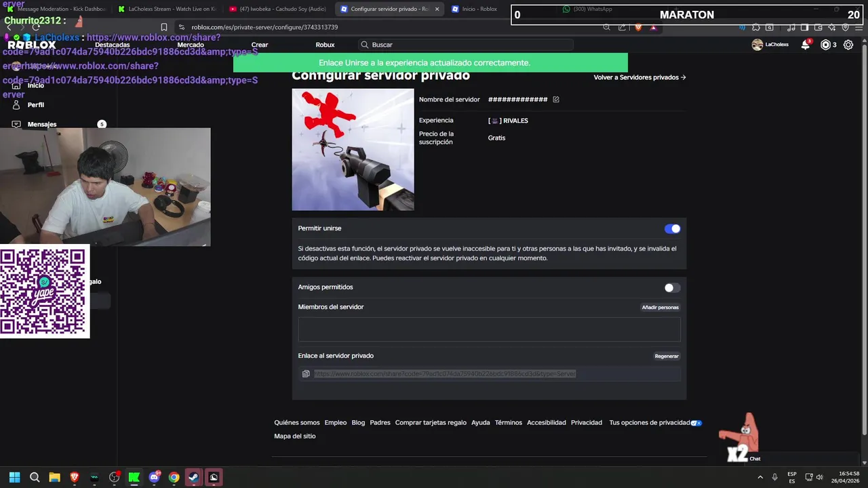Viewport: 868px width, 488px height.
Task: Open the Empleo footer link
Action: [x=335, y=423]
